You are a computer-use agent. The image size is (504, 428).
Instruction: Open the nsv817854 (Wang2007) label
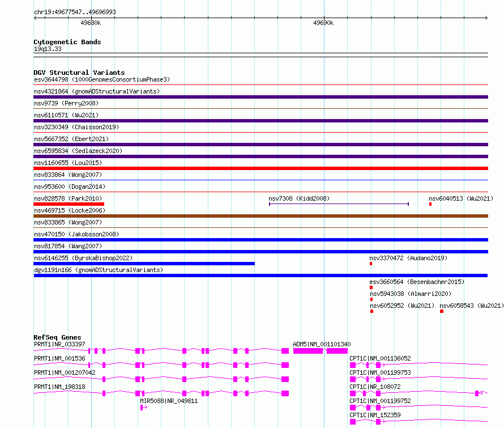[x=68, y=246]
